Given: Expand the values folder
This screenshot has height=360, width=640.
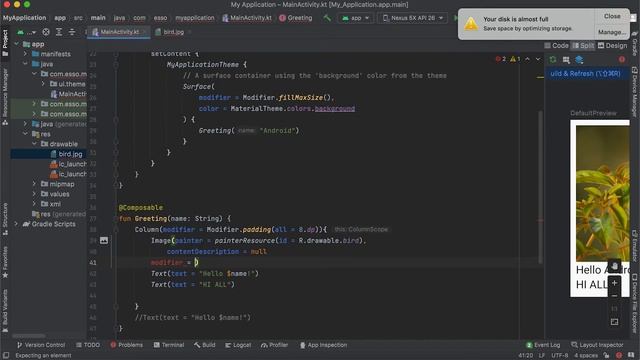Looking at the screenshot, I should click(x=34, y=194).
